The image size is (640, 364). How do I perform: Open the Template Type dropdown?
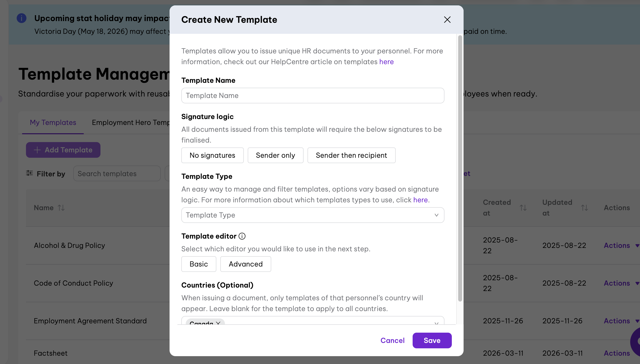coord(312,215)
